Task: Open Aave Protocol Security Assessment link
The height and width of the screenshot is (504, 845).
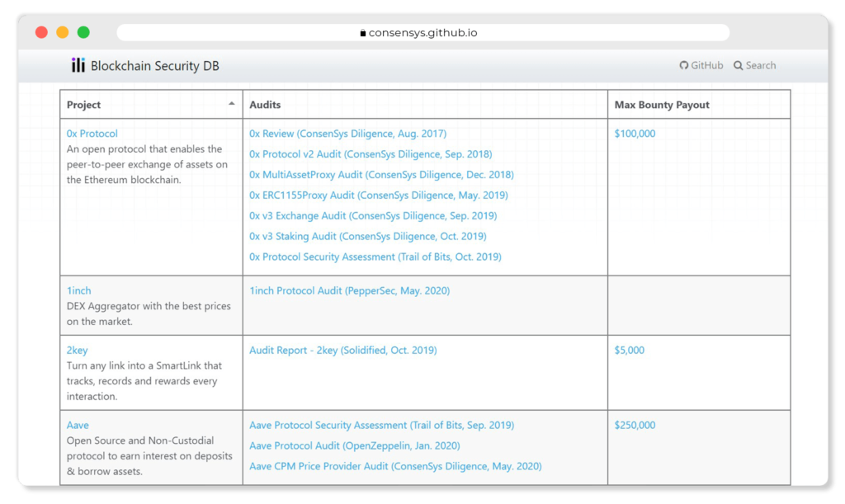Action: [x=381, y=426]
